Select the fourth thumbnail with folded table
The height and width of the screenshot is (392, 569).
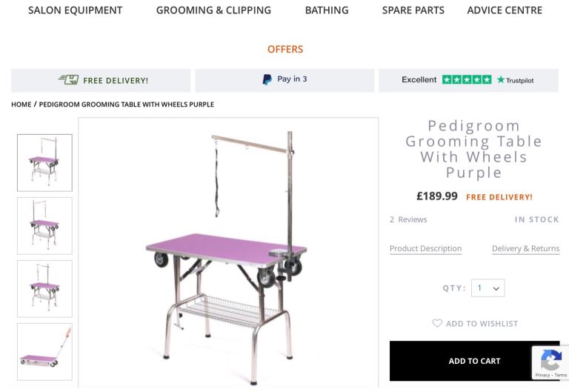pos(44,351)
